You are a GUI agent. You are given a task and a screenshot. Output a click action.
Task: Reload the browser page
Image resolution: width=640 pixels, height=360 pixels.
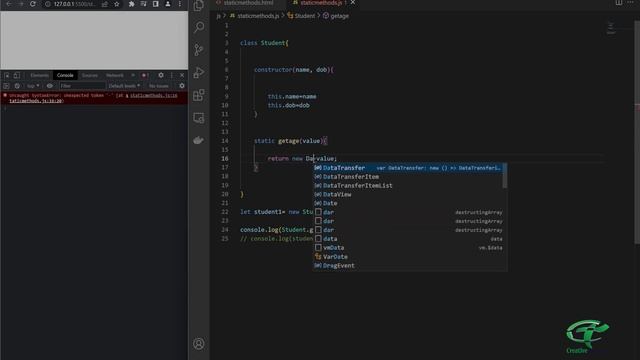[33, 4]
